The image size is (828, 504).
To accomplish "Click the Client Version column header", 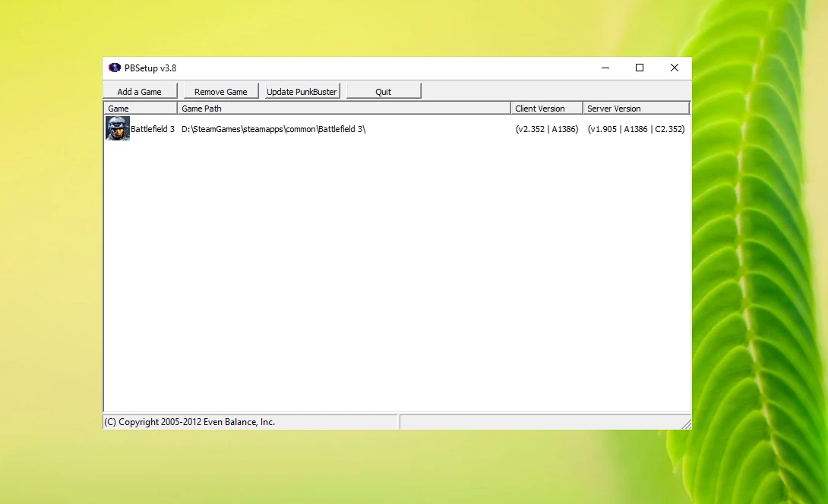I will [x=546, y=109].
